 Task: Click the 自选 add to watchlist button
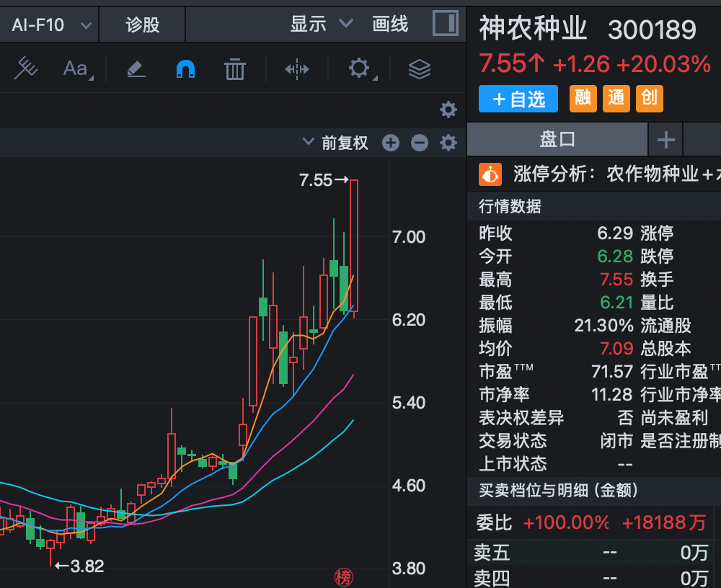pos(518,99)
